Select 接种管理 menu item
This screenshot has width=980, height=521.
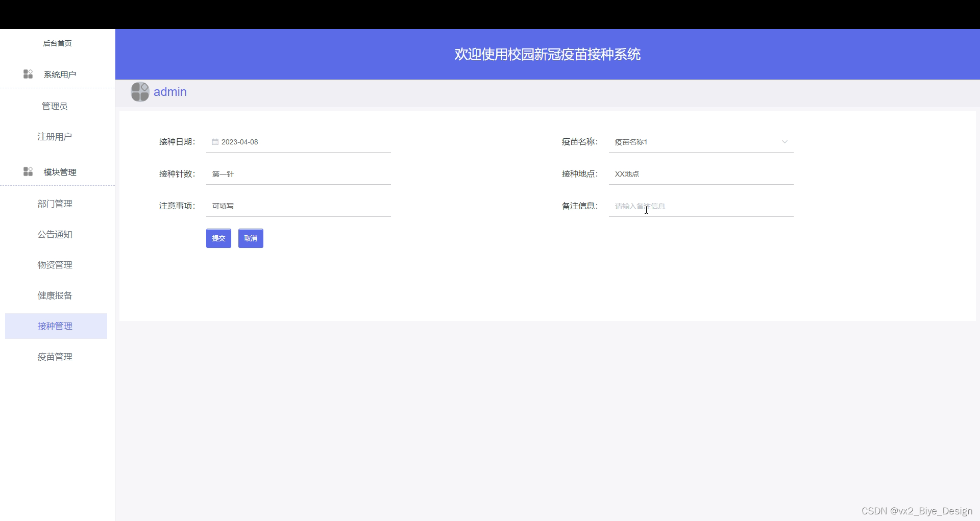point(56,326)
